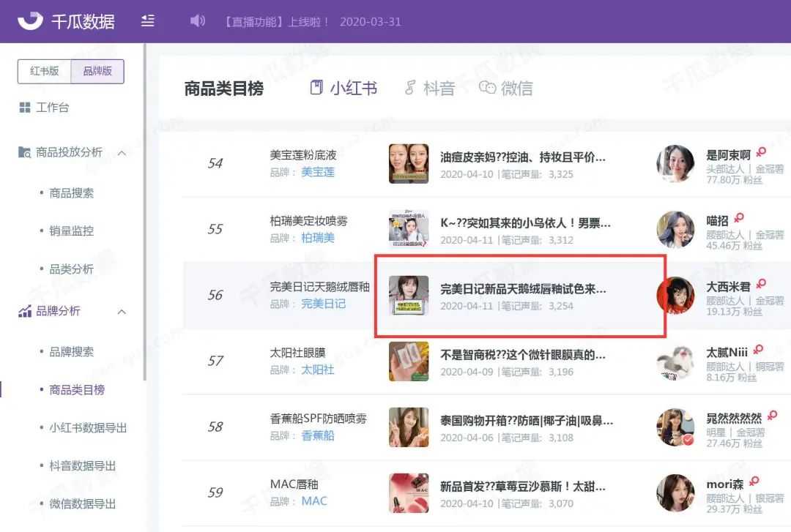Open 工作台 in the sidebar
The width and height of the screenshot is (791, 532).
(x=53, y=108)
